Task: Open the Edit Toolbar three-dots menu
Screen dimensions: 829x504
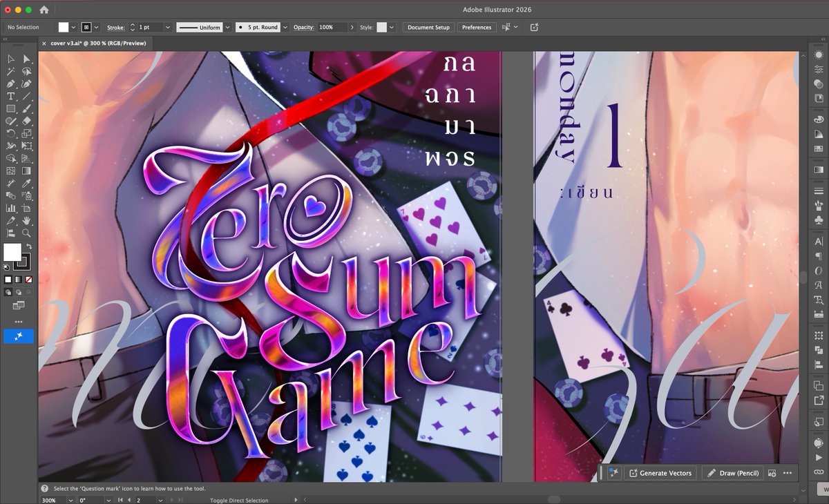Action: coord(18,322)
